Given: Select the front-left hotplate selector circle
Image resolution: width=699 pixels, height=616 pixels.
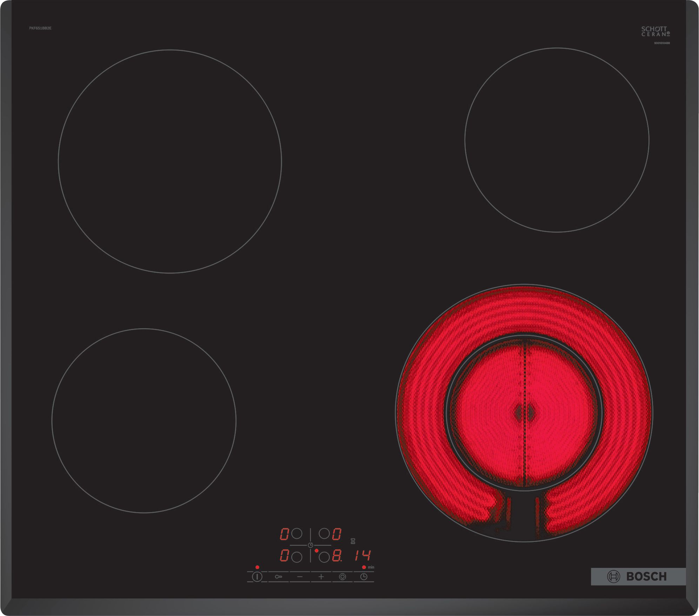Looking at the screenshot, I should [297, 557].
